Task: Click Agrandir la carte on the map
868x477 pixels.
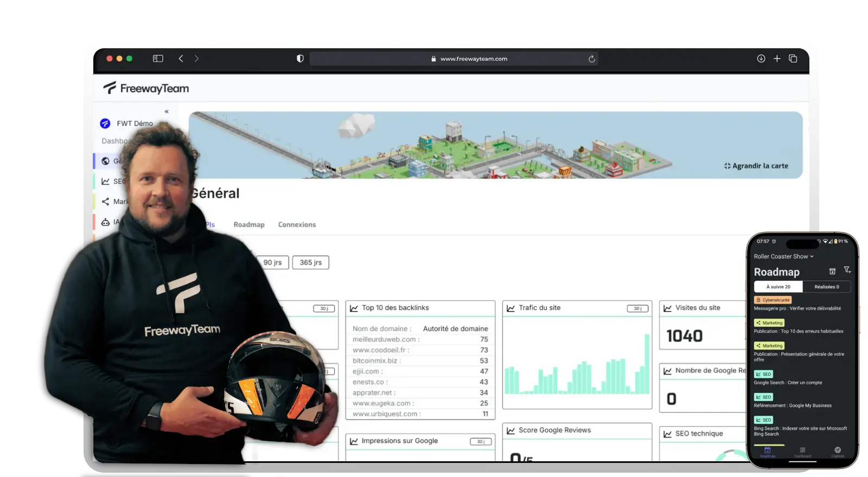Action: tap(756, 166)
